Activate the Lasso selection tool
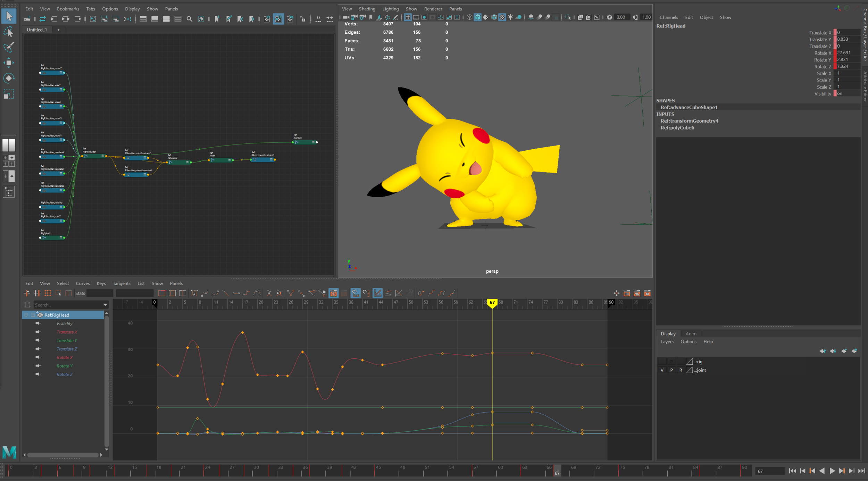 (9, 32)
